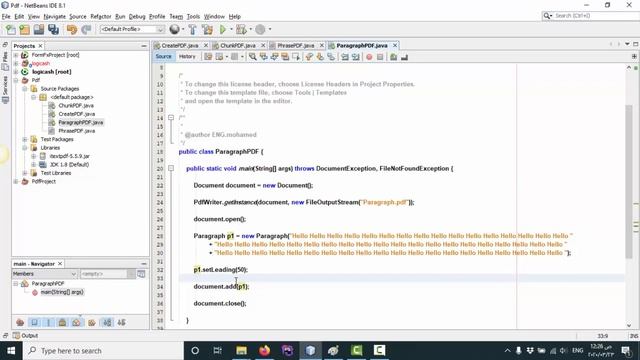The height and width of the screenshot is (360, 640).
Task: Click the Toggle Highlight Search editor icon
Action: (x=285, y=57)
